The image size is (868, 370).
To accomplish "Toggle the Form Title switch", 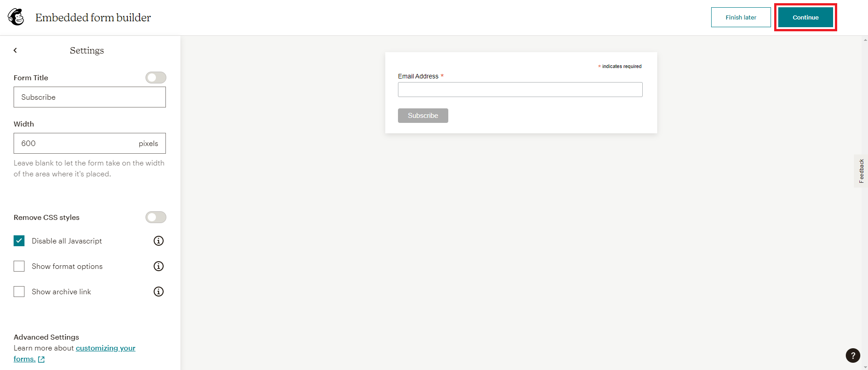I will [x=155, y=78].
